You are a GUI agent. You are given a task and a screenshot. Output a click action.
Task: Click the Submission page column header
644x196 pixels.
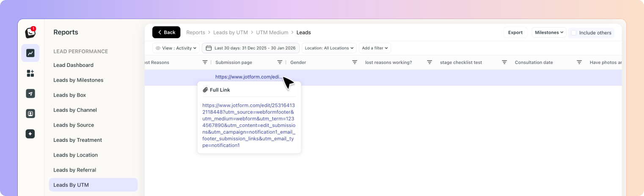tap(234, 62)
